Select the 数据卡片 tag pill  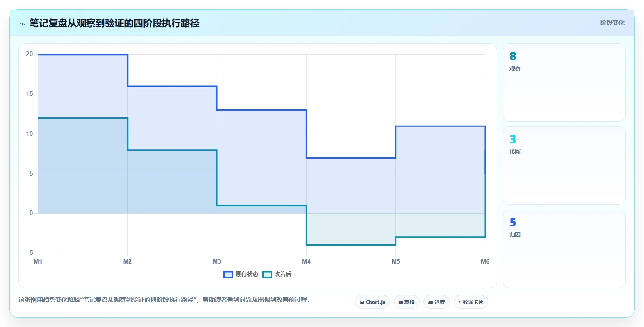coord(471,302)
